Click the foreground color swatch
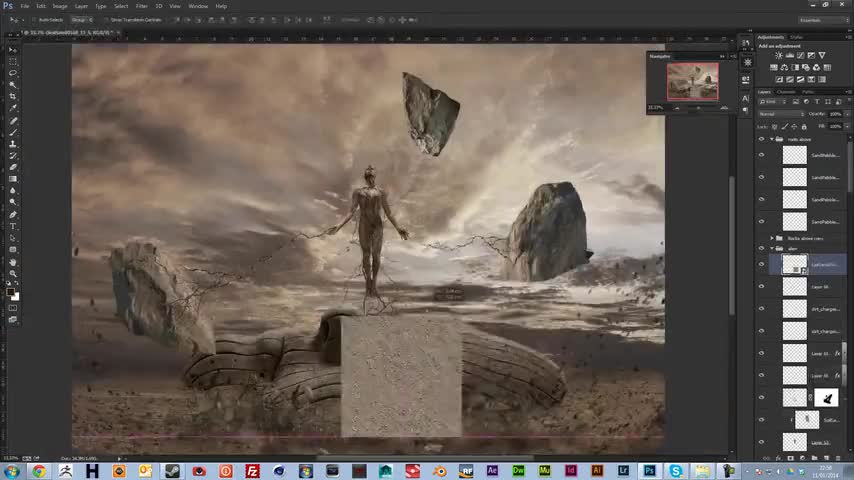The width and height of the screenshot is (854, 480). pos(10,293)
